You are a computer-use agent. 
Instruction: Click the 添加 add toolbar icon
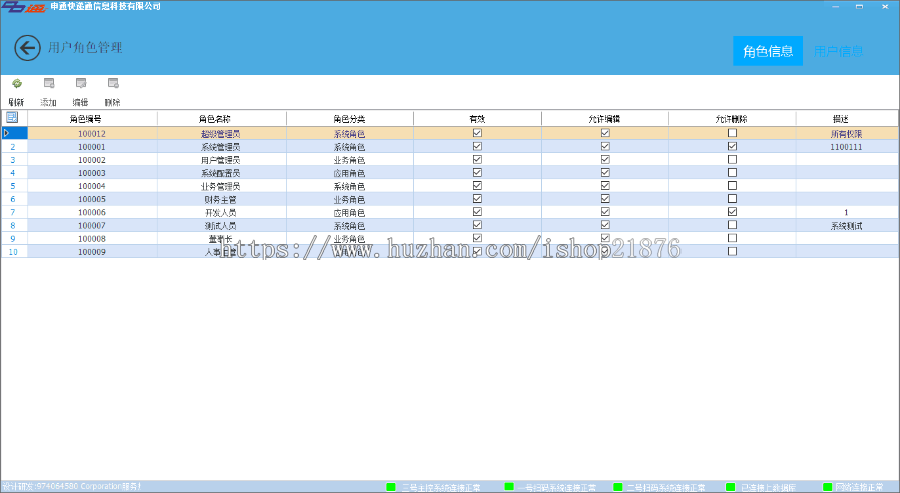tap(48, 84)
